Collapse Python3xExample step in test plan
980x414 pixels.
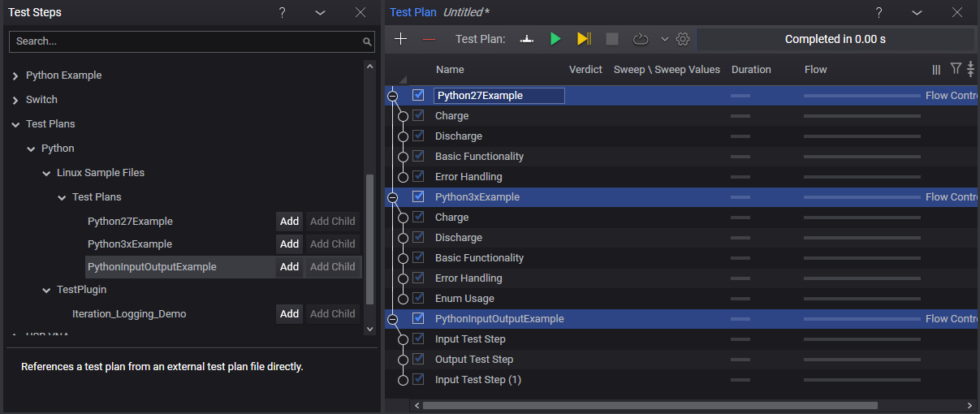point(393,197)
